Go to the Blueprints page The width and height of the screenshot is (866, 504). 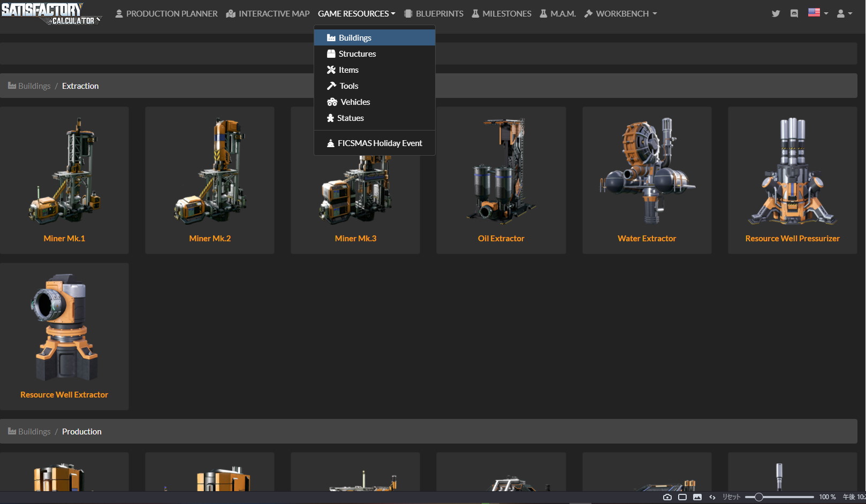(434, 13)
